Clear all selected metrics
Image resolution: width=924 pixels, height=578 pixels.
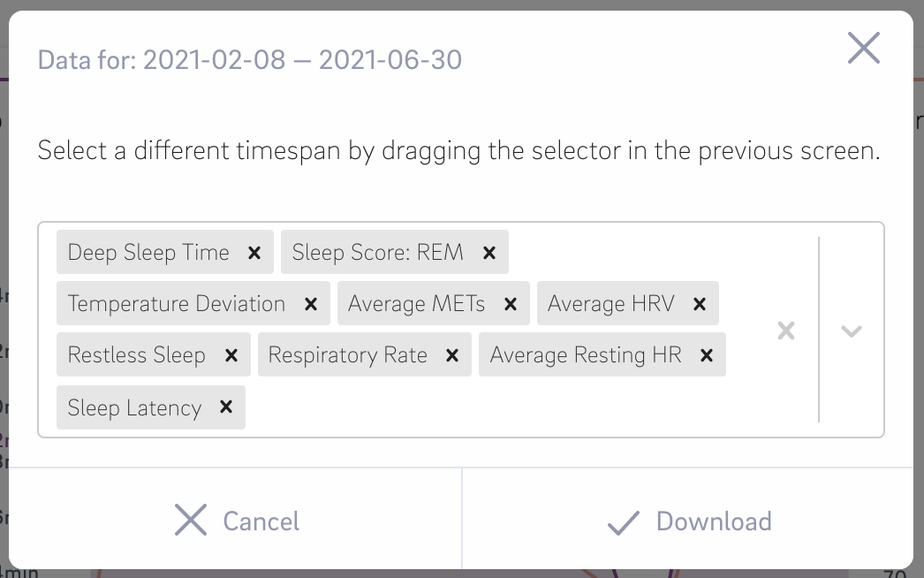tap(786, 331)
